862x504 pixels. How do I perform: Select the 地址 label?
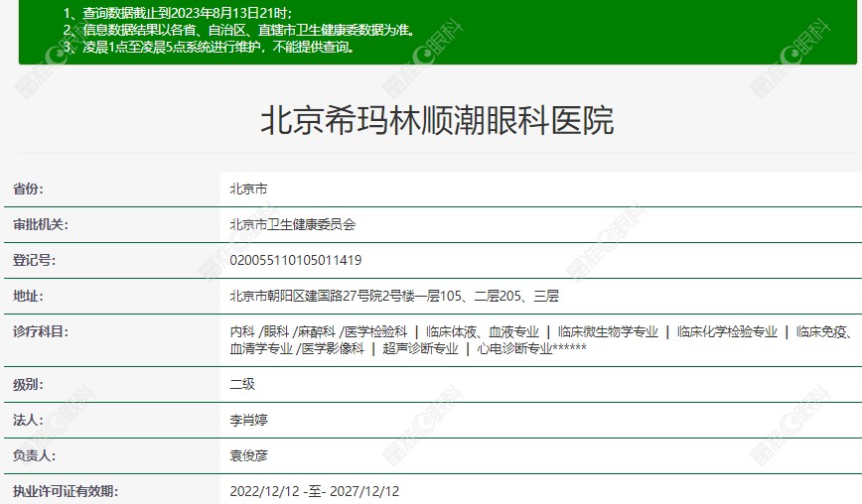pyautogui.click(x=28, y=296)
